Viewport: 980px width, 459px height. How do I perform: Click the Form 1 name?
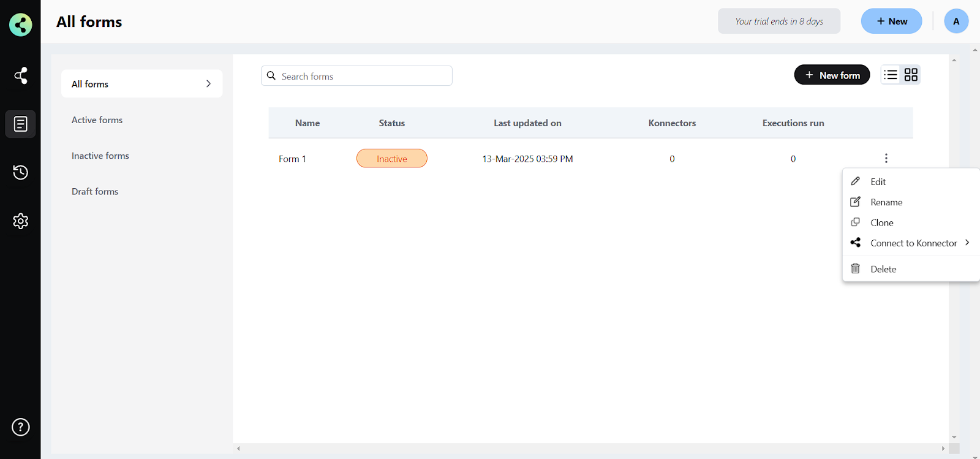point(292,159)
